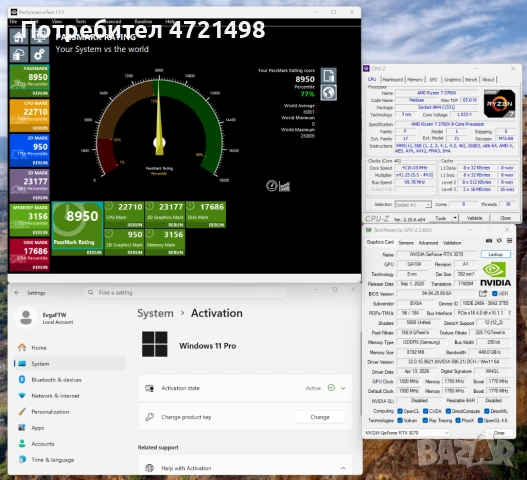The width and height of the screenshot is (527, 480).
Task: Switch to CPU-Z Bench tab
Action: coord(471,80)
